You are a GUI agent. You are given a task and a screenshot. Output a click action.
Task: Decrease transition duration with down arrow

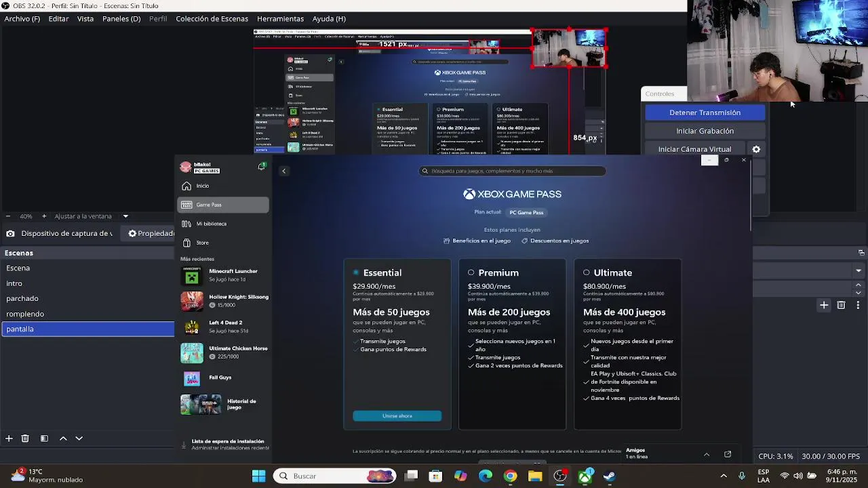pos(859,293)
